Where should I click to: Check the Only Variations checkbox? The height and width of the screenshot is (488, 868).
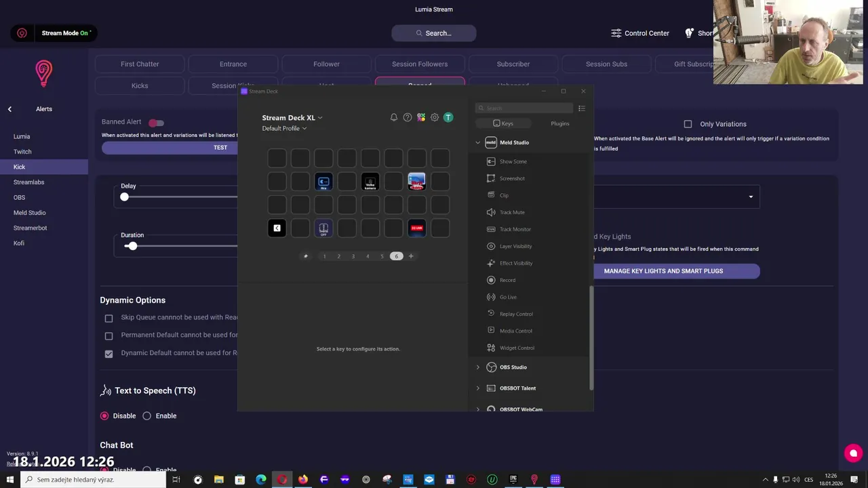point(688,124)
